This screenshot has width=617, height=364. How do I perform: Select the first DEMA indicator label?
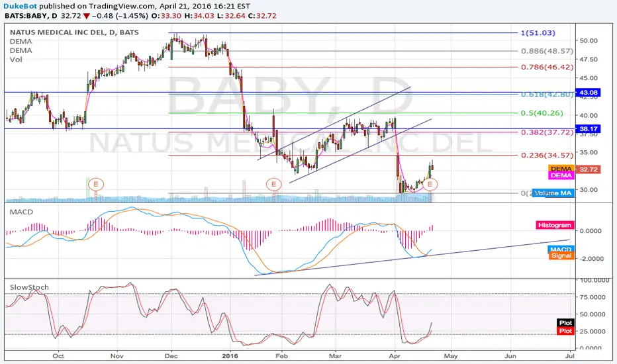coord(21,41)
